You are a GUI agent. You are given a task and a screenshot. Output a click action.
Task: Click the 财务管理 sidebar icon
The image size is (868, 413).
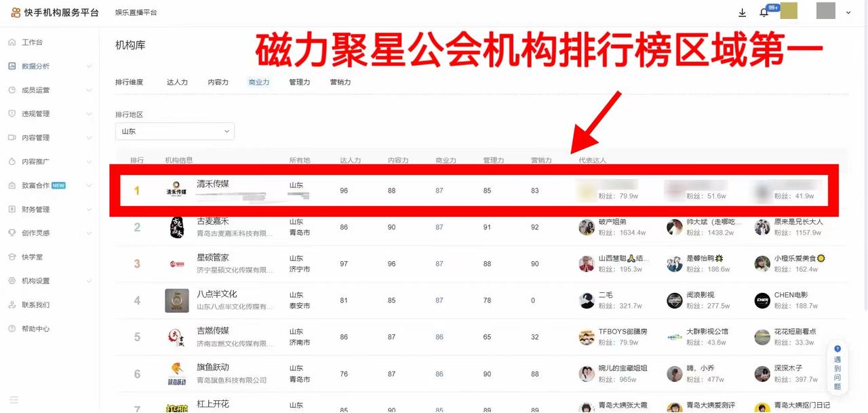click(x=12, y=210)
